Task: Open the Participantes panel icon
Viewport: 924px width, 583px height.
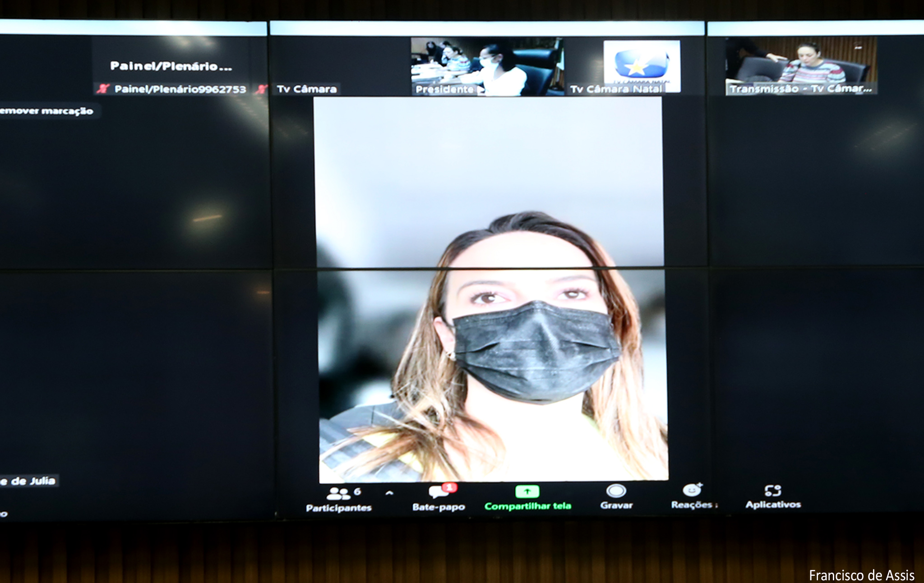Action: click(338, 493)
